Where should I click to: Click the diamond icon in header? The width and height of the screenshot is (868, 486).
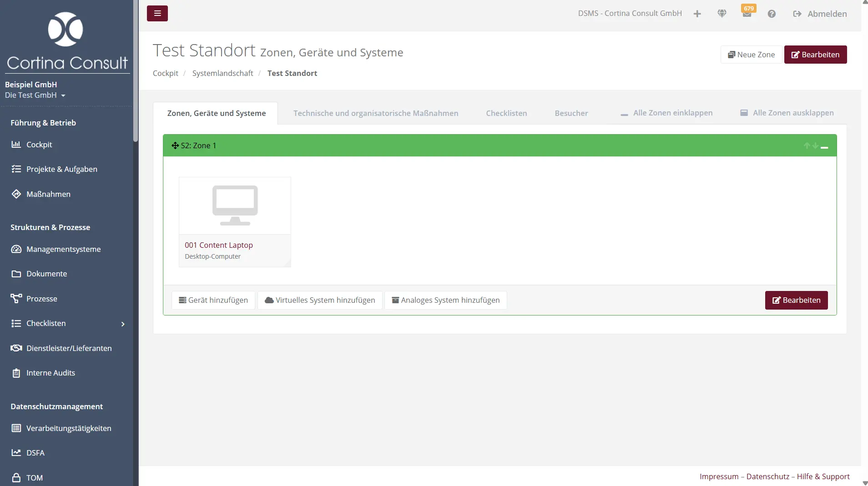[x=722, y=14]
